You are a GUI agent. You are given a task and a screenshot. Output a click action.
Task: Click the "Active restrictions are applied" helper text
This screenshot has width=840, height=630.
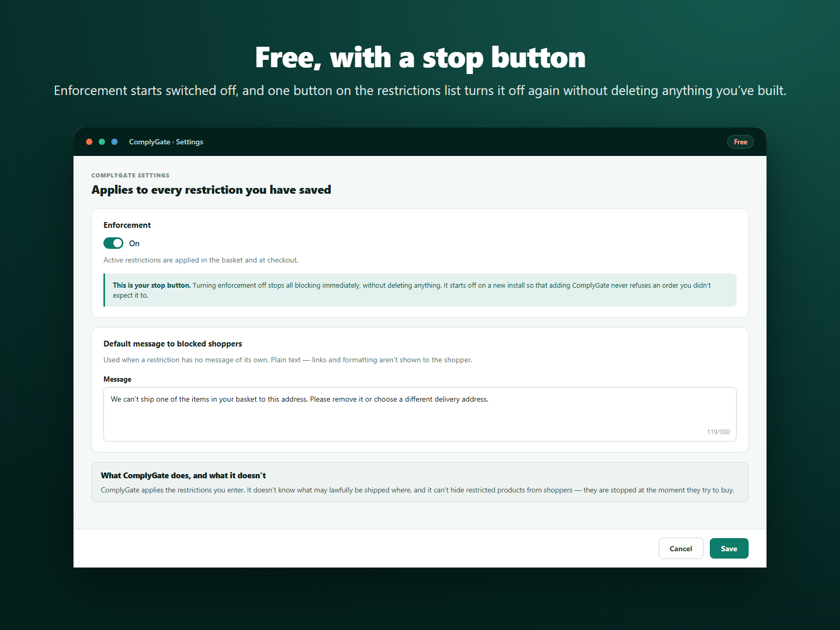201,260
